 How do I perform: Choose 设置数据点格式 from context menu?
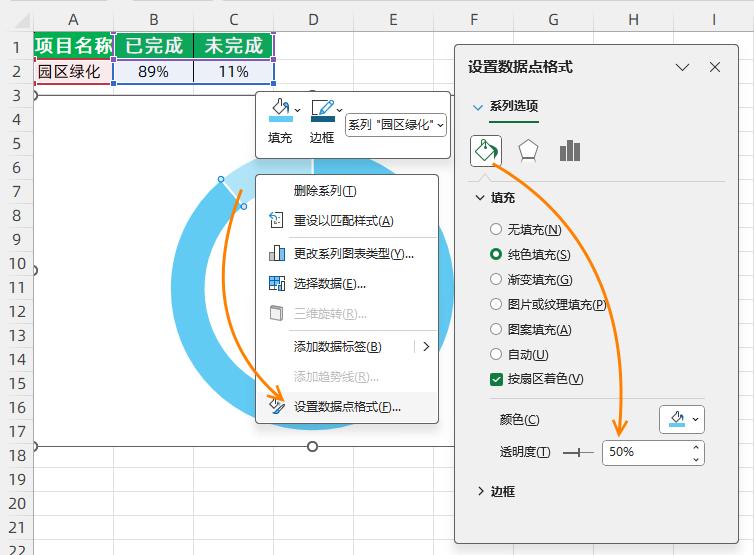(x=346, y=407)
